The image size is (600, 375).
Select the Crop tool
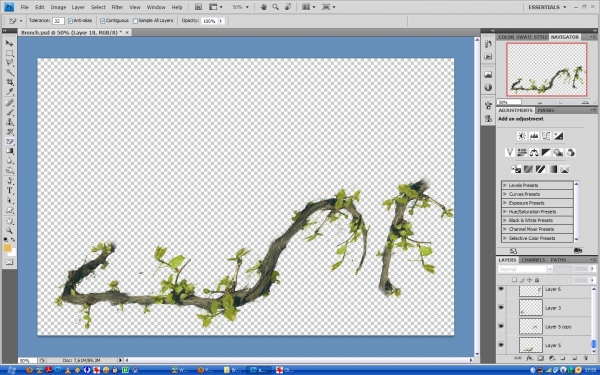coord(10,82)
